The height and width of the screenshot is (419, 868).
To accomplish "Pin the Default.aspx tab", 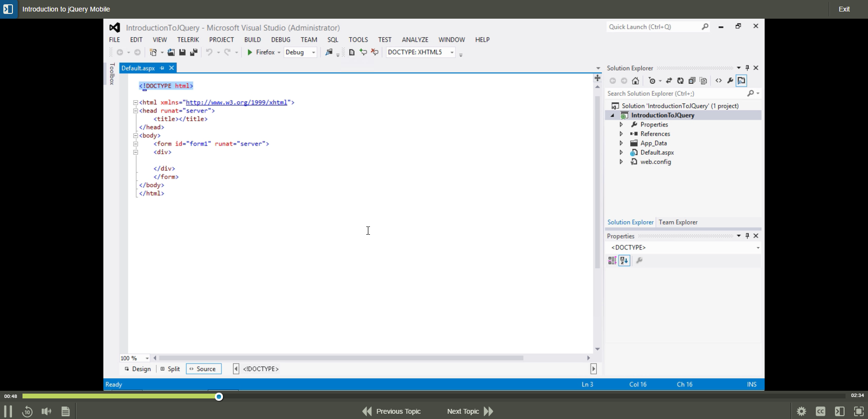I will [162, 68].
